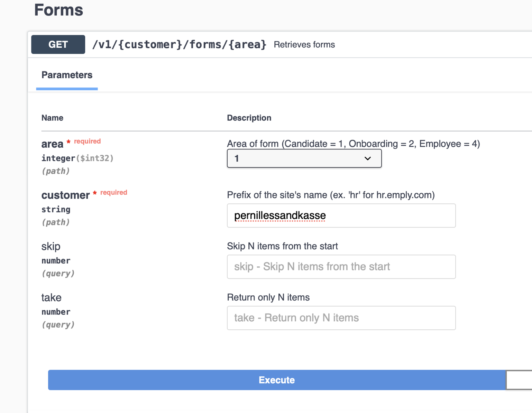
Task: Click the Description column header
Action: point(249,118)
